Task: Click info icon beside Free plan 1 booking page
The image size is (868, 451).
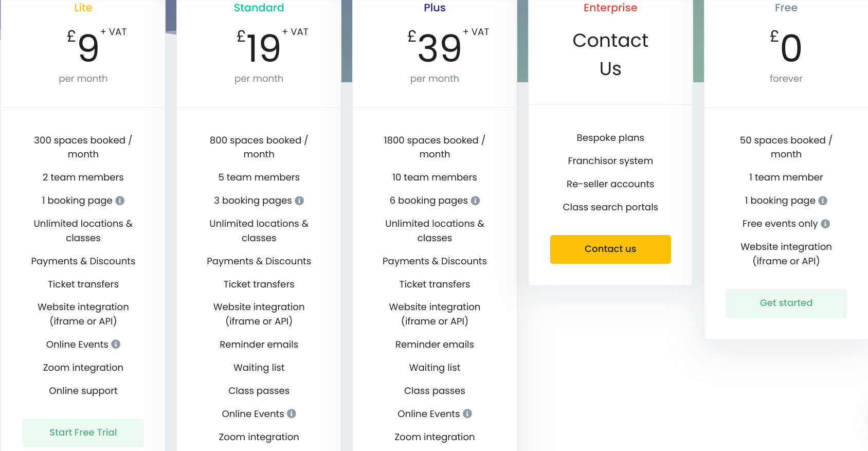Action: click(823, 201)
